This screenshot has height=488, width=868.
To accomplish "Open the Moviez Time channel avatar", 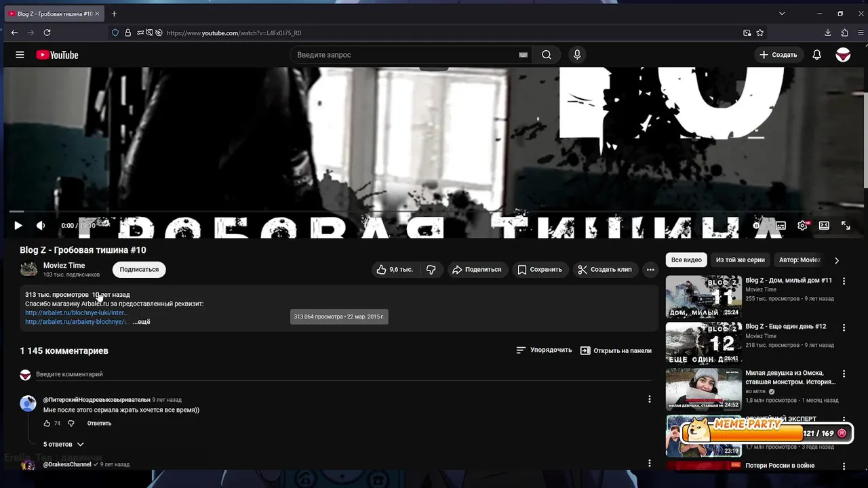I will pyautogui.click(x=28, y=270).
